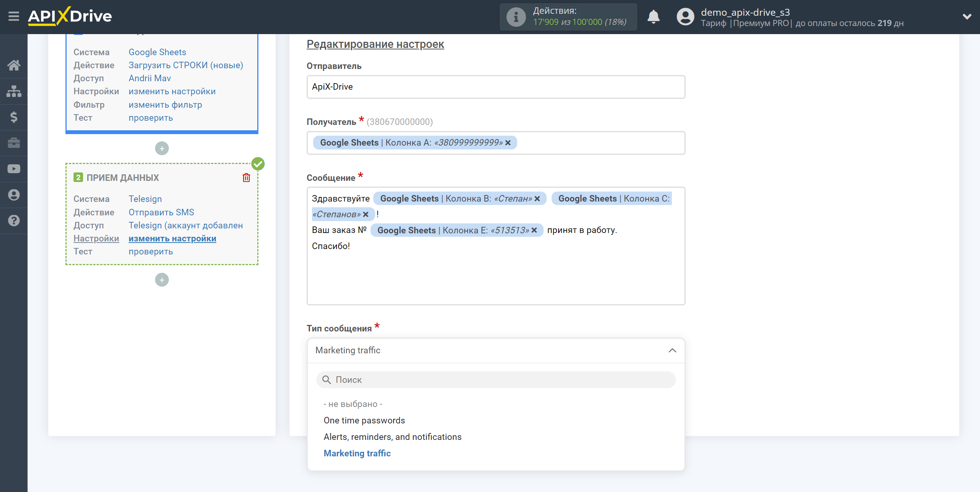Click the Отправитель input field
Image resolution: width=980 pixels, height=492 pixels.
pyautogui.click(x=496, y=87)
